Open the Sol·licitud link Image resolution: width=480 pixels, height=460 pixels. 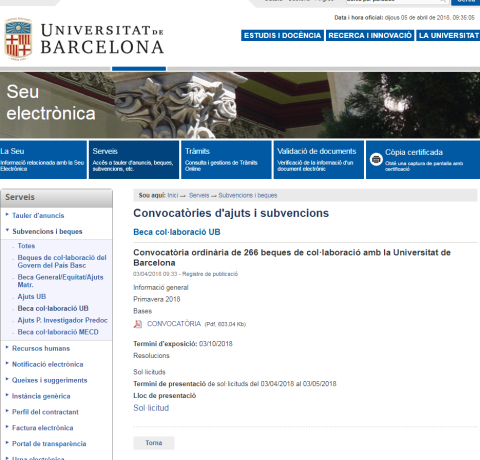(x=151, y=408)
